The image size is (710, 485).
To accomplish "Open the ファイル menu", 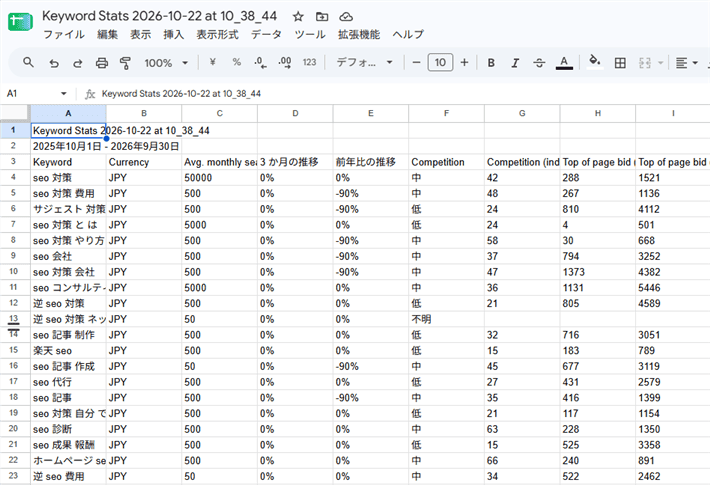I will [64, 34].
